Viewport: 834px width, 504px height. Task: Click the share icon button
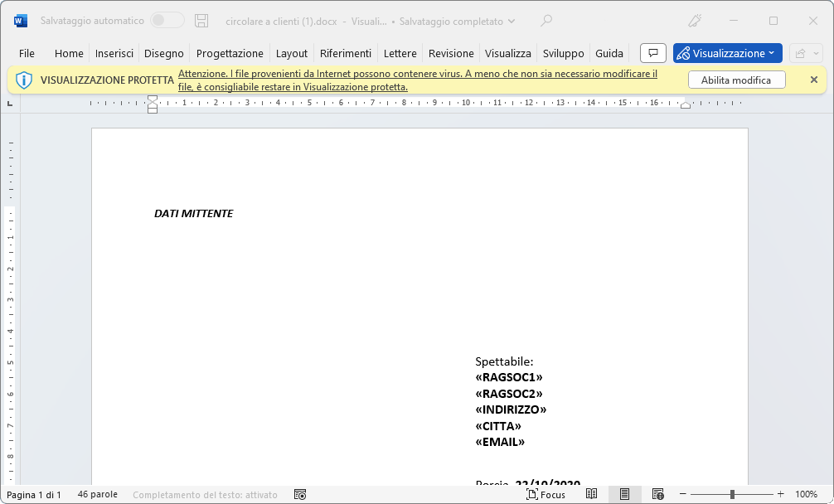pyautogui.click(x=800, y=53)
